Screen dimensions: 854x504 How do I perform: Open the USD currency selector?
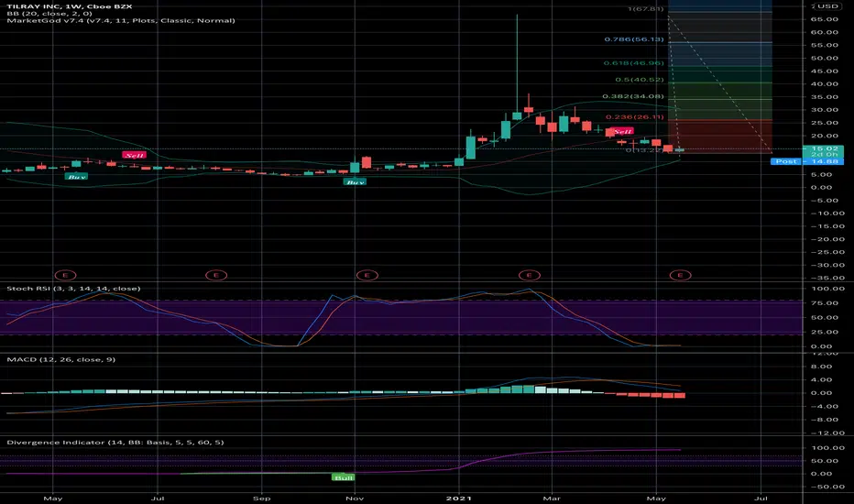click(x=827, y=6)
